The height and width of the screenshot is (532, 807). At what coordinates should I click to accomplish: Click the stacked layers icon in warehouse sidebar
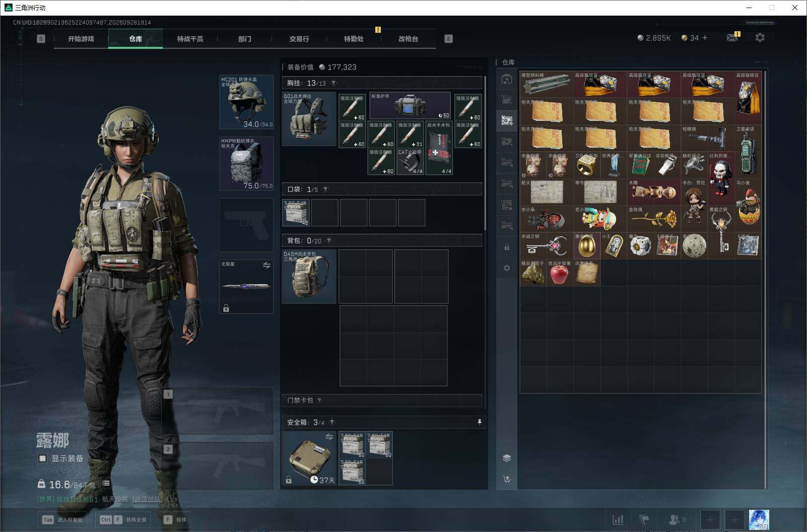tap(507, 457)
